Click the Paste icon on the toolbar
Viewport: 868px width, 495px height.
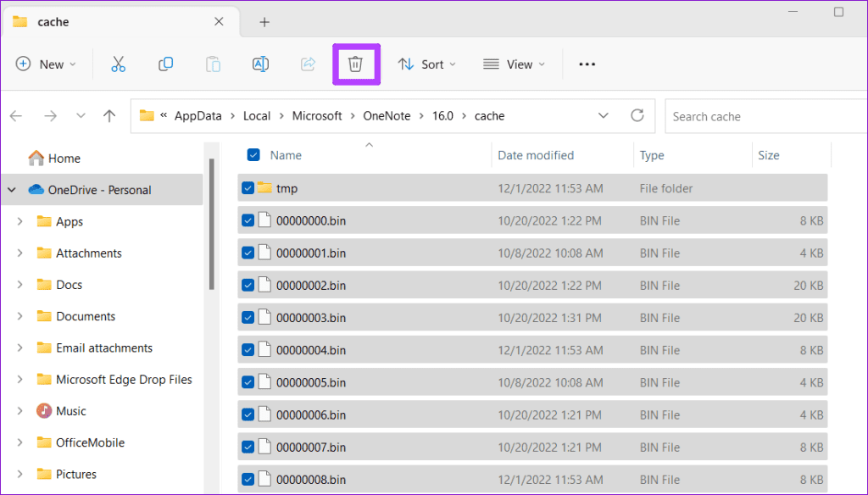(213, 64)
